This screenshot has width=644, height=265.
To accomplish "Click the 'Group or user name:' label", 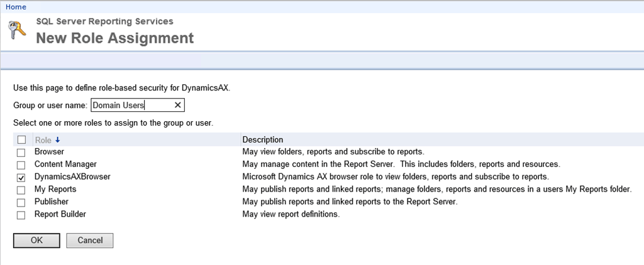I will point(50,105).
